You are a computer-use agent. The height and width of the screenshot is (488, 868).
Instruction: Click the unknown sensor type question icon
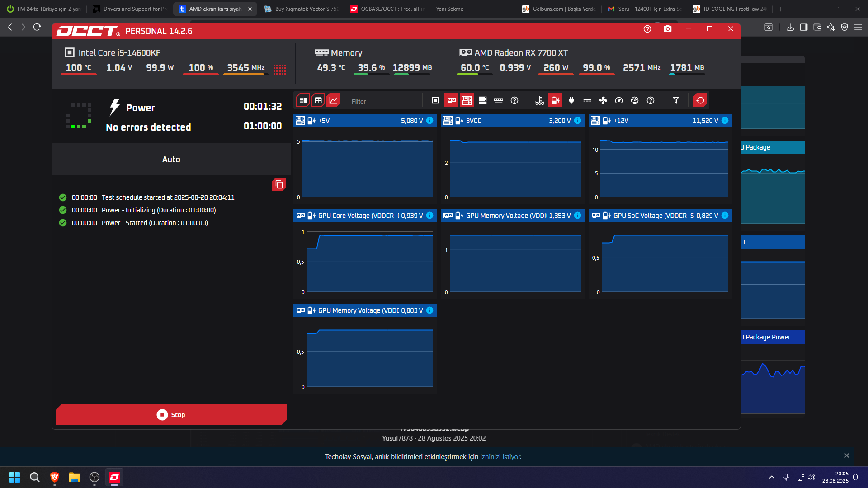tap(651, 100)
